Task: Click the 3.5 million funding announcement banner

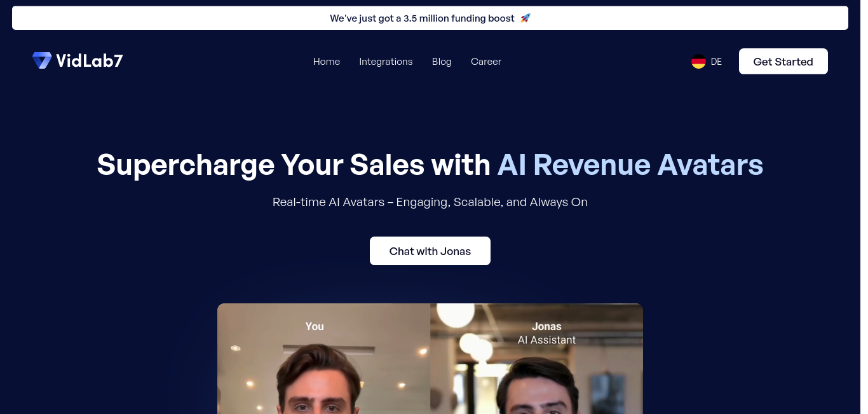Action: pyautogui.click(x=430, y=18)
